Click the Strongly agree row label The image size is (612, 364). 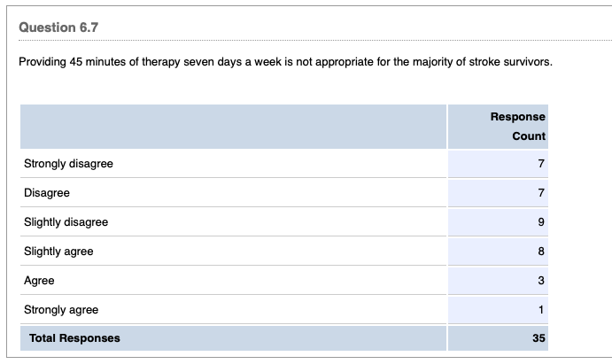point(61,310)
